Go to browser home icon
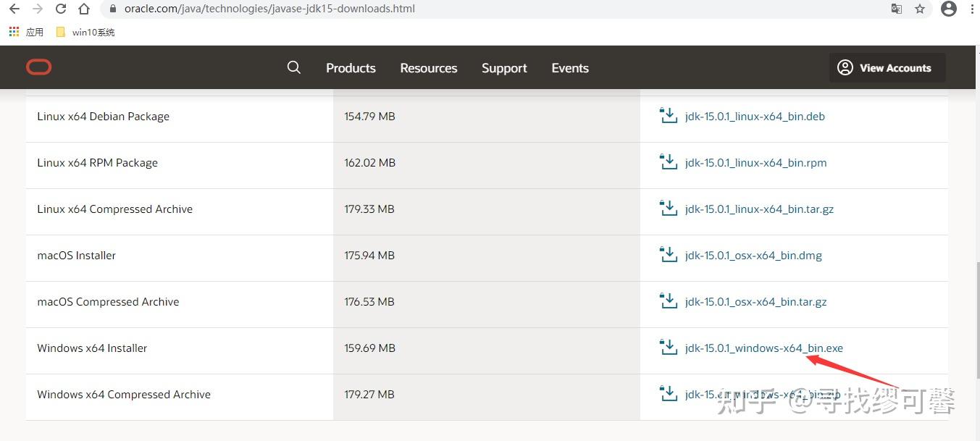This screenshot has width=980, height=441. pos(84,9)
